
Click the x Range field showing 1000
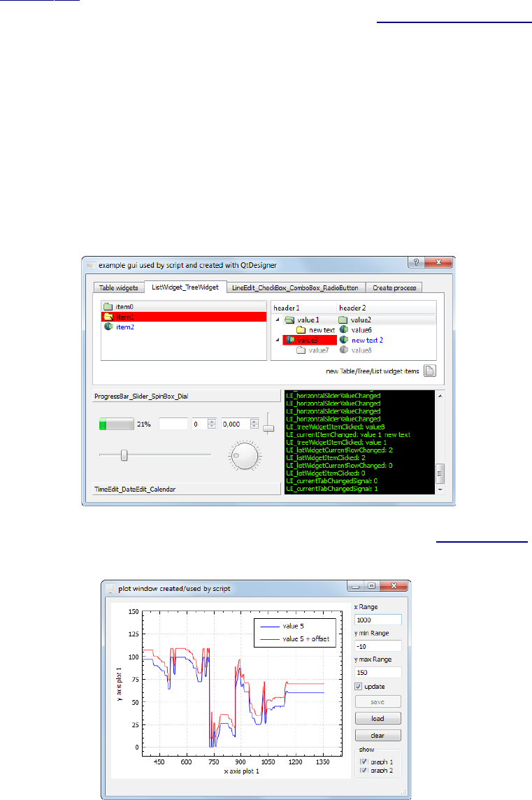(x=378, y=620)
